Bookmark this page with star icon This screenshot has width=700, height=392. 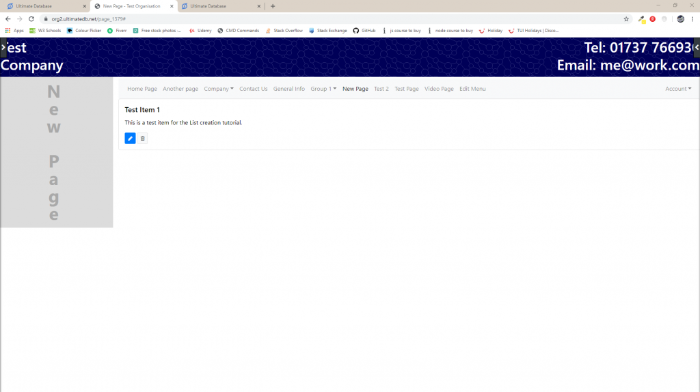[x=626, y=19]
